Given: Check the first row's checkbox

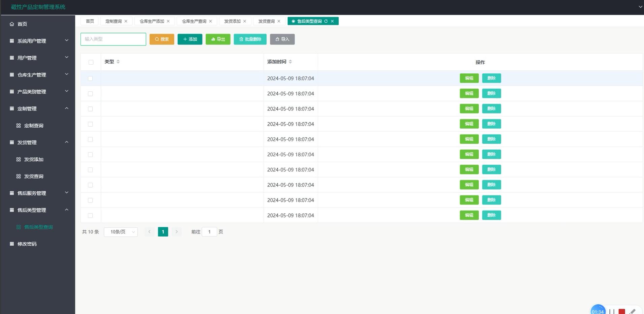Looking at the screenshot, I should pyautogui.click(x=90, y=78).
